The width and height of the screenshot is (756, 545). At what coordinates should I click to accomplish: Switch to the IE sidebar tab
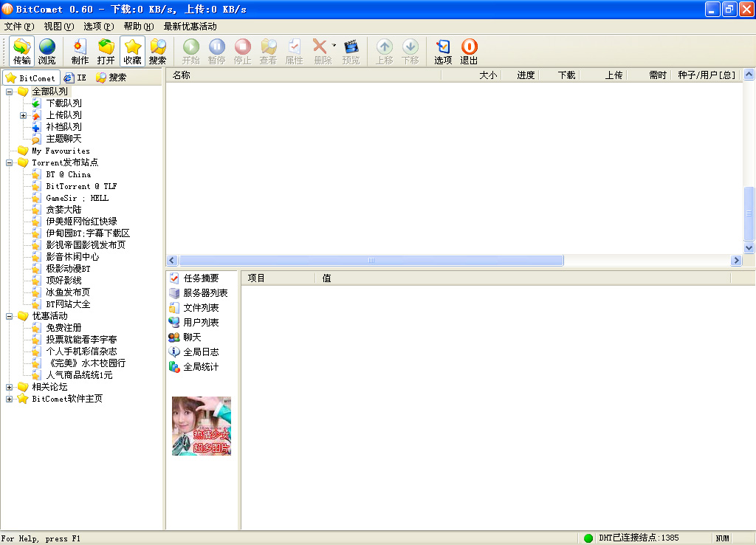[75, 78]
